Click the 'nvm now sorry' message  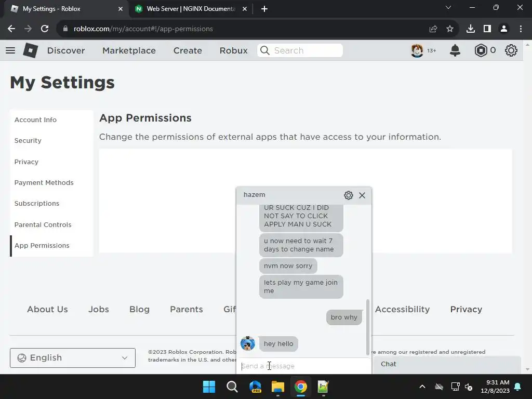coord(288,266)
